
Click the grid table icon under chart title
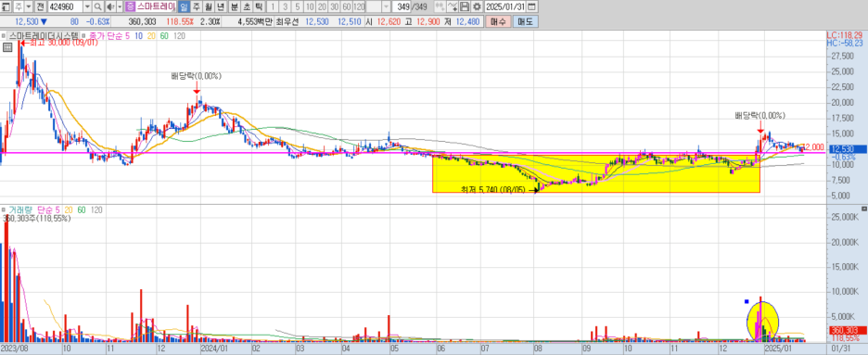pos(7,47)
